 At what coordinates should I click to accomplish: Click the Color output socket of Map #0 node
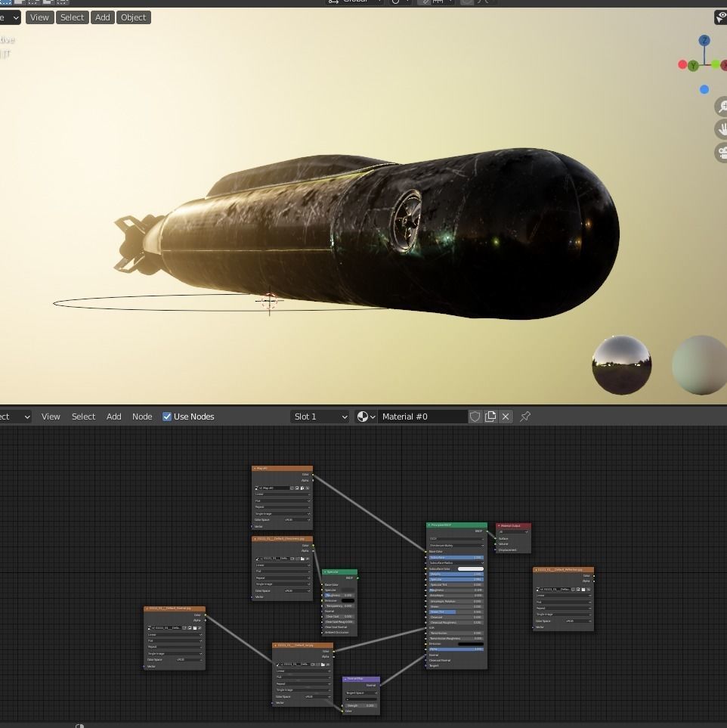(x=313, y=475)
